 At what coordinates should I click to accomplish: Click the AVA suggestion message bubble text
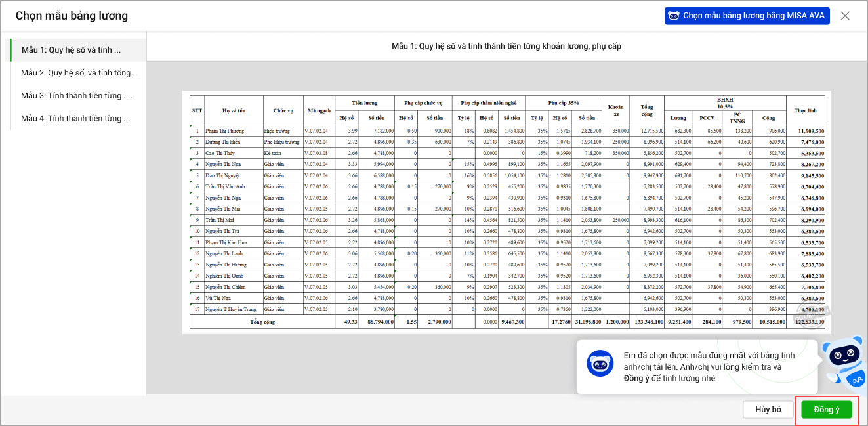709,367
